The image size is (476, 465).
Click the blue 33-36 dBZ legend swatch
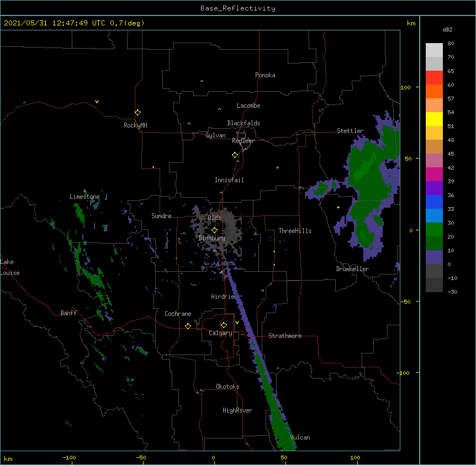tap(434, 202)
